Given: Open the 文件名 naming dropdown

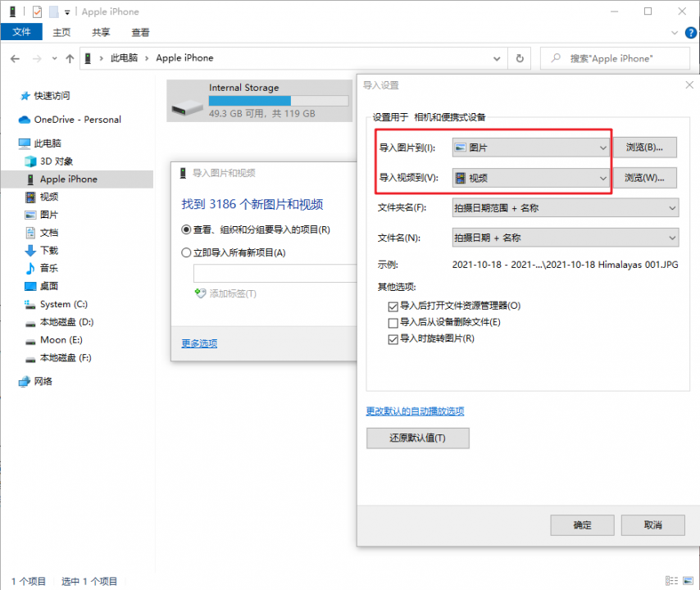Looking at the screenshot, I should pos(566,238).
